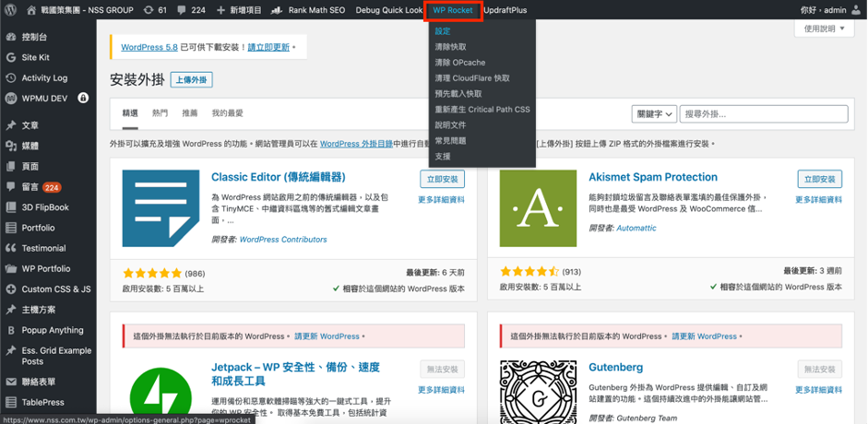Open the 關鍵字 search type dropdown

click(654, 114)
